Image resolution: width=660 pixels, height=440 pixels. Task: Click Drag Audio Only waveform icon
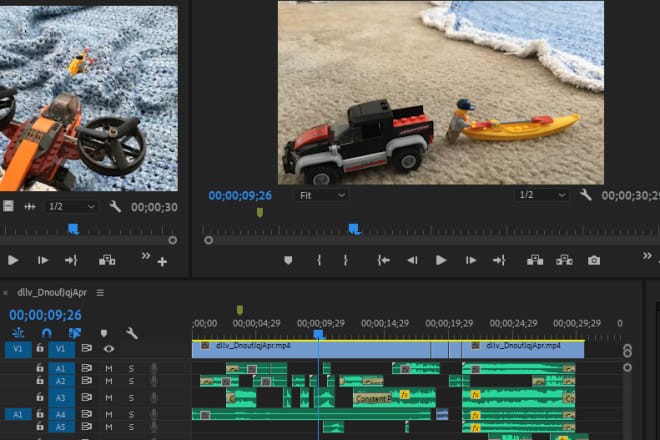pyautogui.click(x=30, y=206)
